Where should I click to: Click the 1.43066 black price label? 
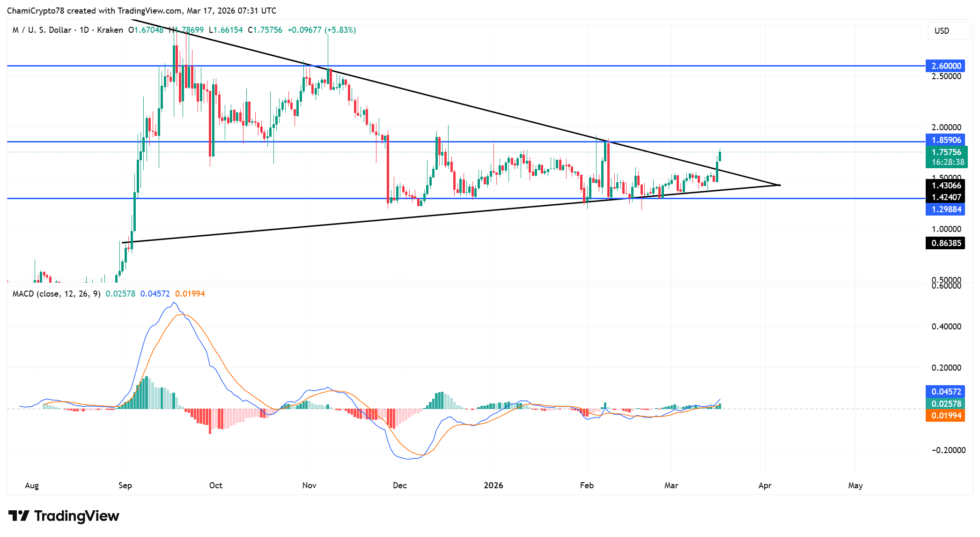pos(946,186)
